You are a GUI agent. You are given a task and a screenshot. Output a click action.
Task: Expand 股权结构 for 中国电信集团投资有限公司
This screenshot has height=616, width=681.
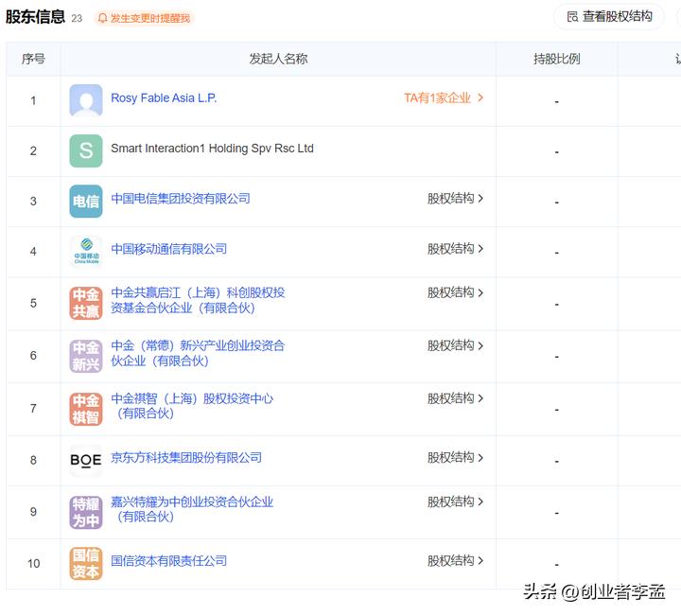455,199
